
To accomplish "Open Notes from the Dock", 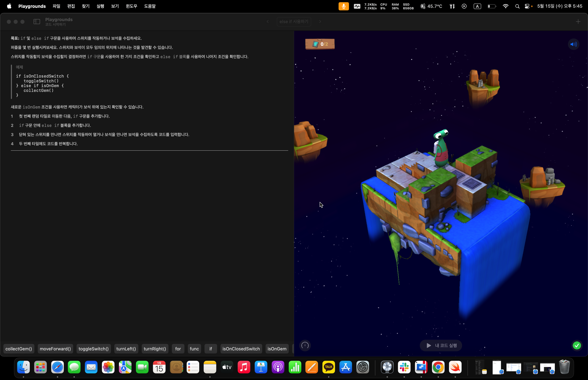I will (210, 367).
